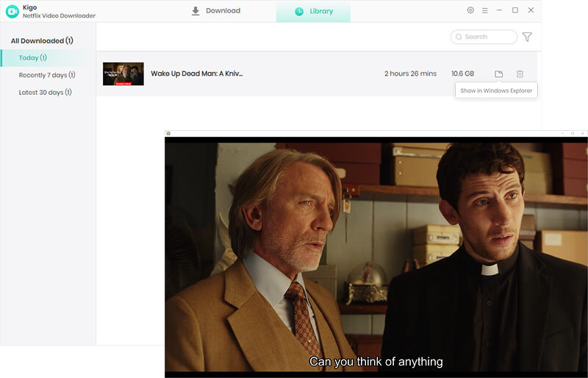This screenshot has width=588, height=378.
Task: Select Recently 7 days (1) filter
Action: pyautogui.click(x=47, y=75)
